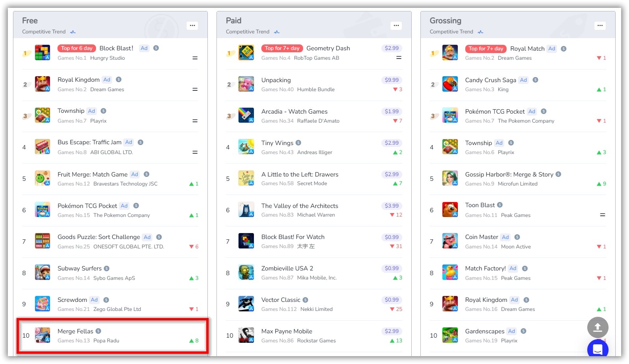Click developer name Moon Active

(x=516, y=247)
